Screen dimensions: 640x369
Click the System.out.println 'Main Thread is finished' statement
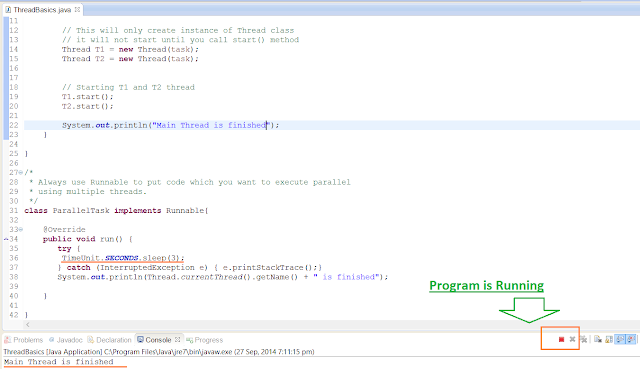[171, 125]
